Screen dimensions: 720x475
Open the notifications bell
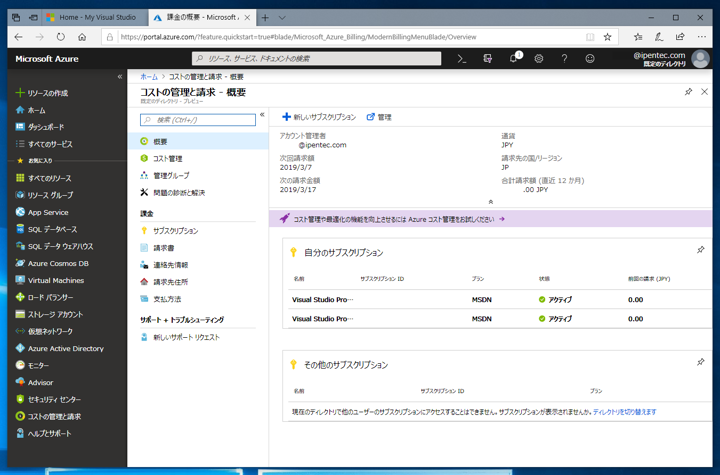coord(515,58)
